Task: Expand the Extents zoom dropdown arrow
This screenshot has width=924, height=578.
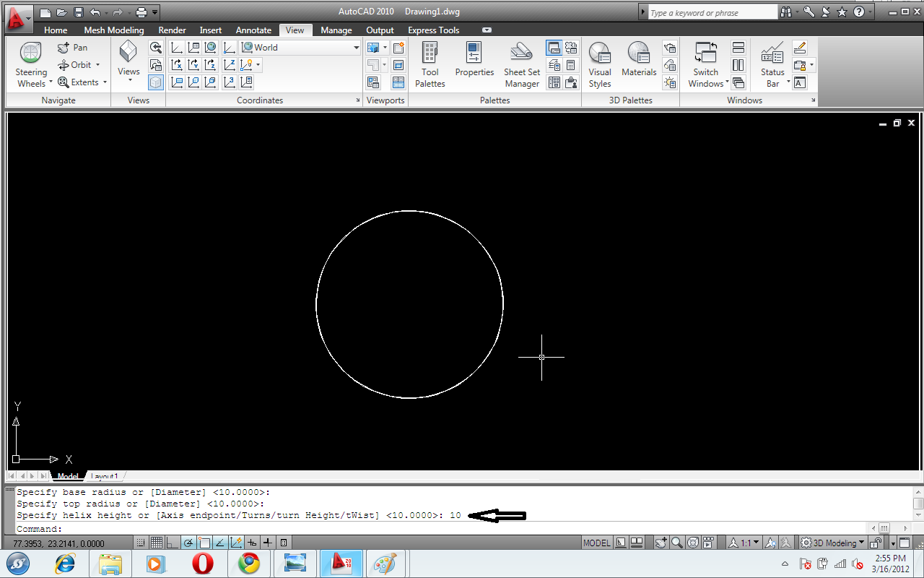Action: click(105, 82)
